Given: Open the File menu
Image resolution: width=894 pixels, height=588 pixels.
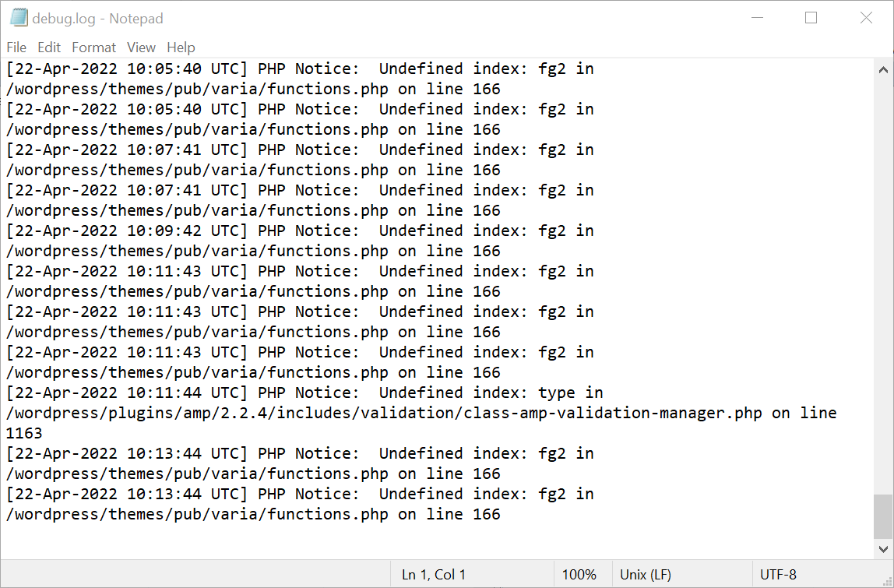Looking at the screenshot, I should 16,48.
